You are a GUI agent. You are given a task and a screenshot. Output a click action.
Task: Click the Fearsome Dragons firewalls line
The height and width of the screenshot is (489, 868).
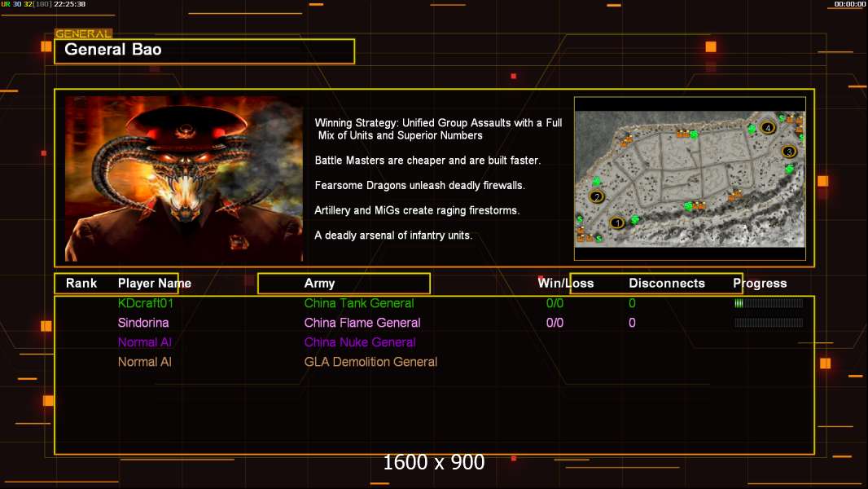coord(419,185)
